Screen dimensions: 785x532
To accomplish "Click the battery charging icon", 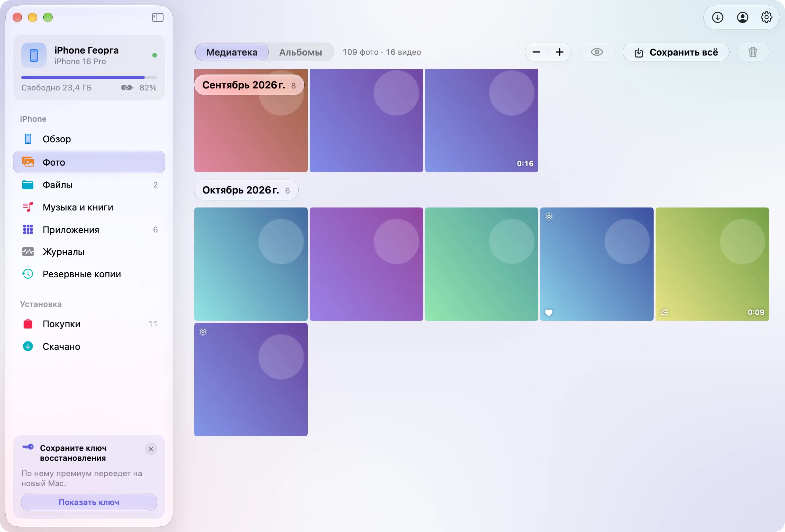I will coord(127,88).
